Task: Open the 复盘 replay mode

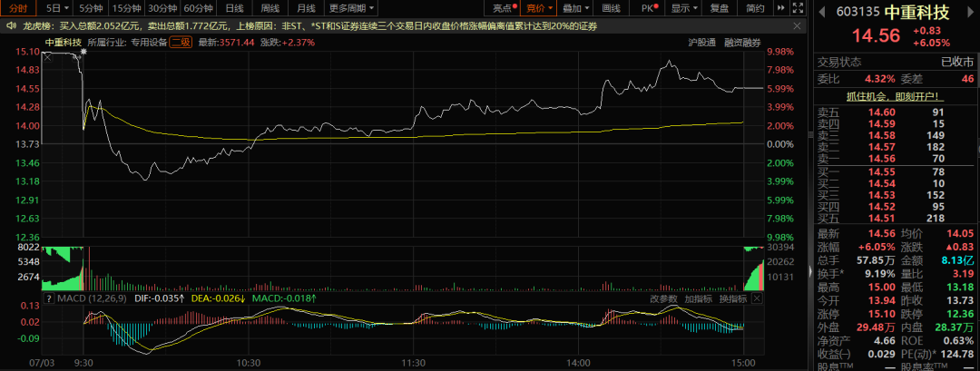Action: point(720,8)
